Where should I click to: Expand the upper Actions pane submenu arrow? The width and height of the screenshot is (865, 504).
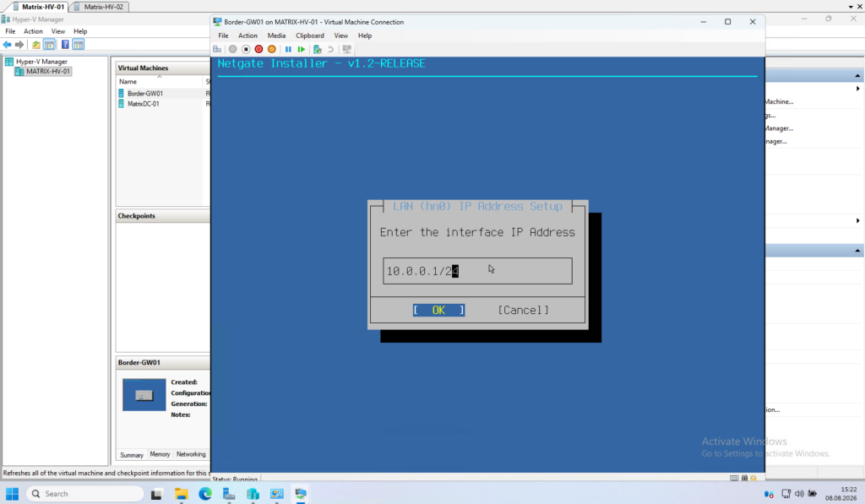858,89
